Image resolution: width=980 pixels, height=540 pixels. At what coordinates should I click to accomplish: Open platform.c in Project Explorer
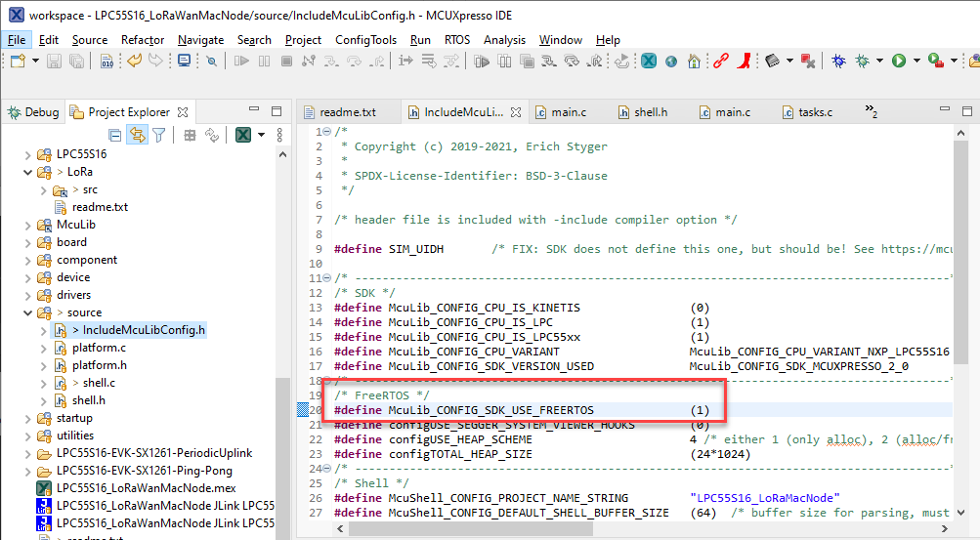[98, 348]
